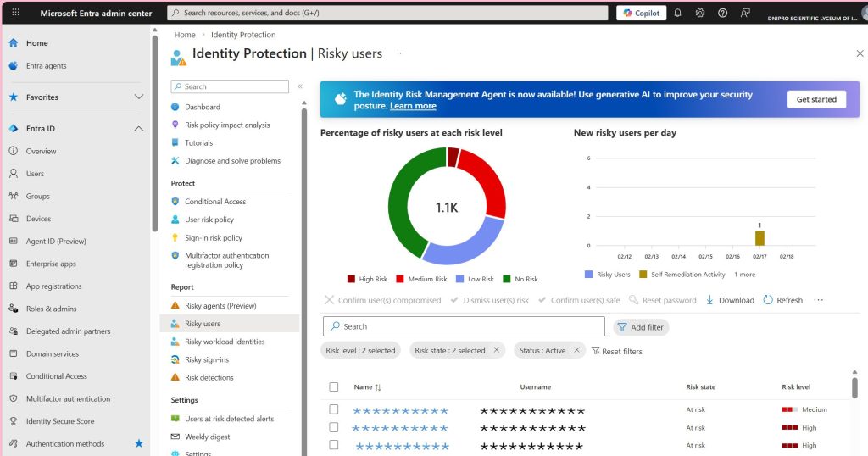Select the checkbox of the second user row

coord(334,427)
